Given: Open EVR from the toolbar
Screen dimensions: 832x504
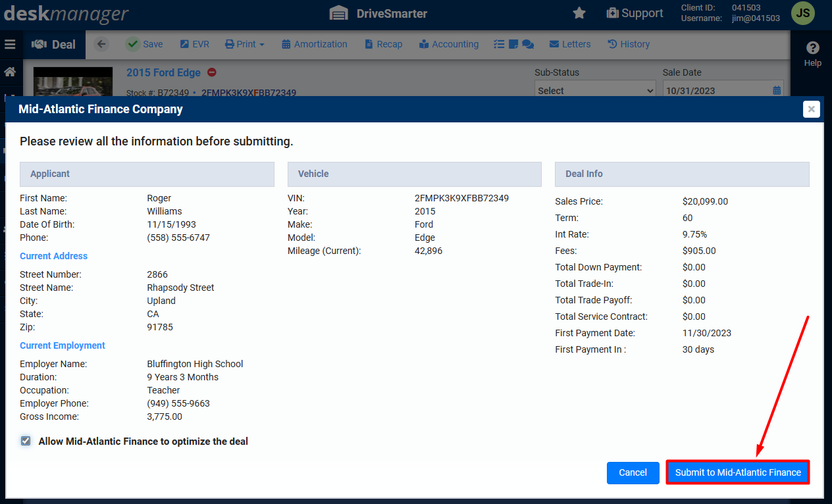Looking at the screenshot, I should click(194, 44).
